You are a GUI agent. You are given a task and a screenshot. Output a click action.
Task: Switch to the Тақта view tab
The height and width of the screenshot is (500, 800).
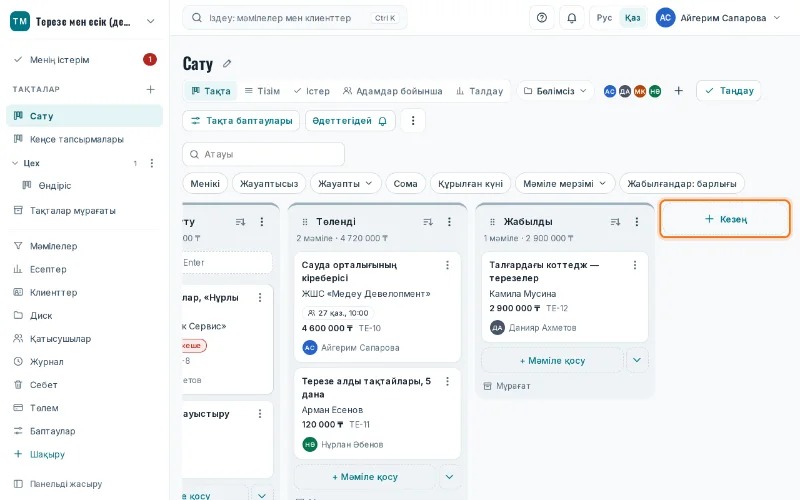pyautogui.click(x=211, y=91)
